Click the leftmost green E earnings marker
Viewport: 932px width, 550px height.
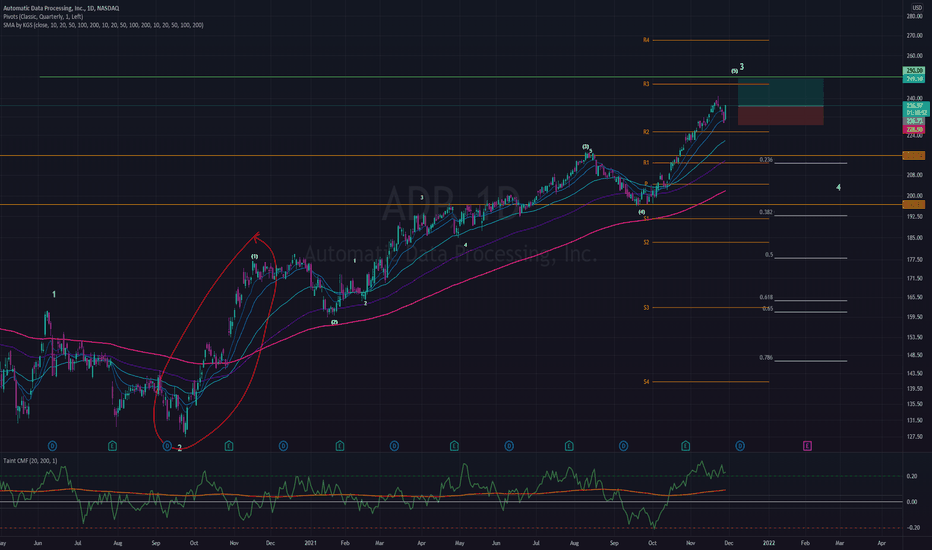click(112, 445)
